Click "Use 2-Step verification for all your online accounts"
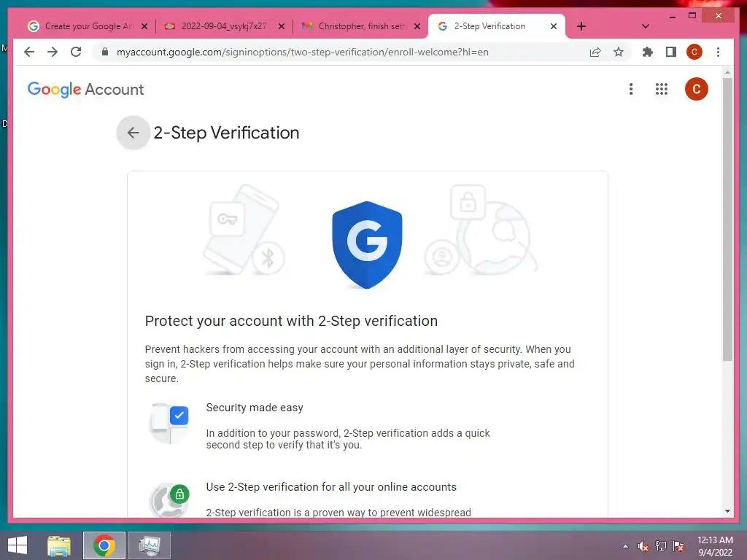 pyautogui.click(x=331, y=487)
